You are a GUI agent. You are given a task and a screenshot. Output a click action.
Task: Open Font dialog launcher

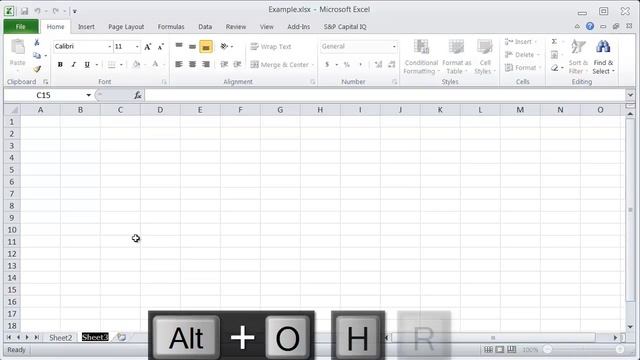coord(164,82)
